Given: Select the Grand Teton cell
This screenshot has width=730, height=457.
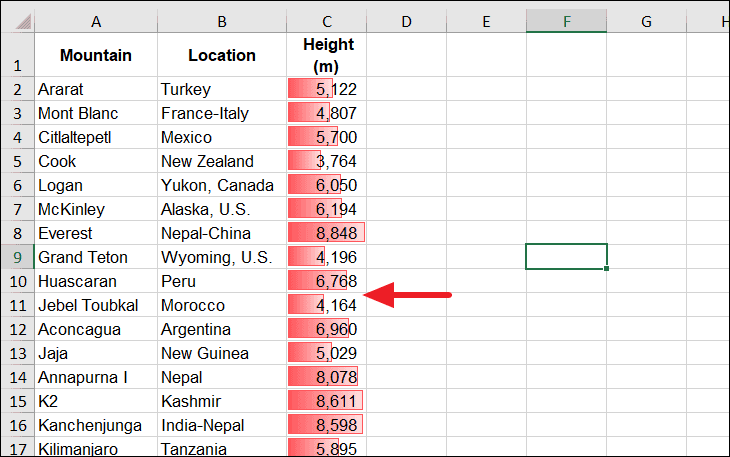Looking at the screenshot, I should (x=96, y=257).
